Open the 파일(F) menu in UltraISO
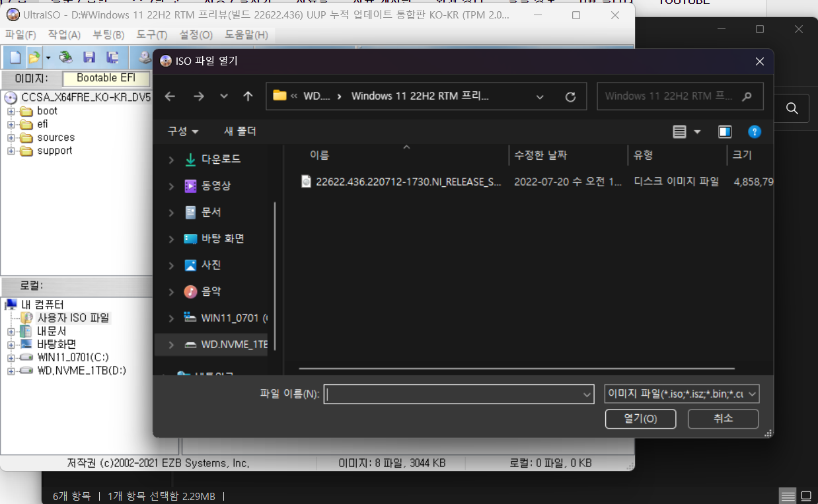Image resolution: width=818 pixels, height=504 pixels. point(21,35)
